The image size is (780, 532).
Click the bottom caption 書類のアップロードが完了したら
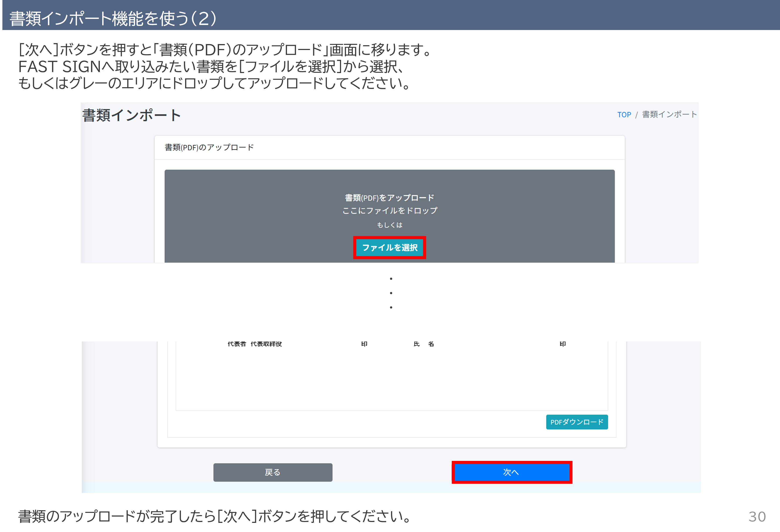(x=215, y=516)
